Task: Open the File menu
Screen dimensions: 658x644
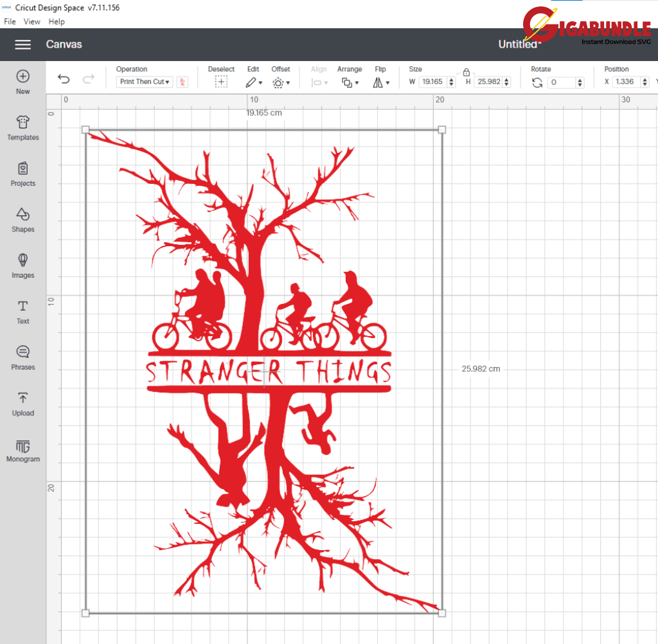Action: click(x=10, y=21)
